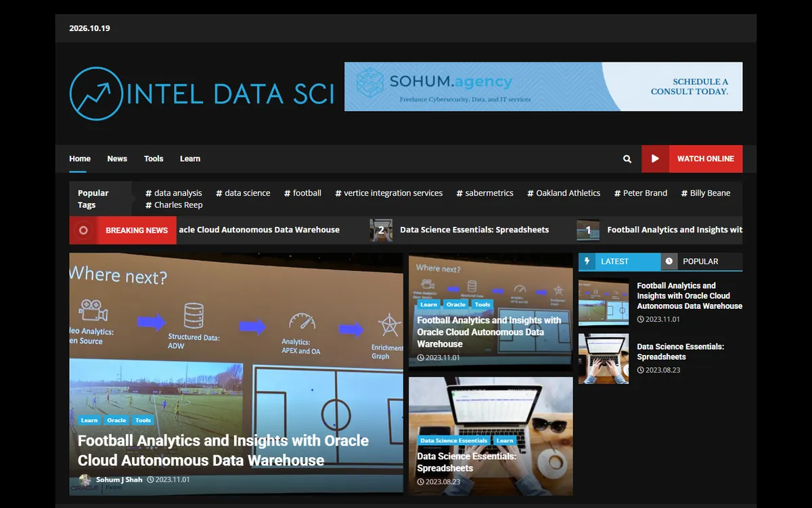Click Sohum J Shah author avatar
The height and width of the screenshot is (508, 812).
pyautogui.click(x=85, y=480)
